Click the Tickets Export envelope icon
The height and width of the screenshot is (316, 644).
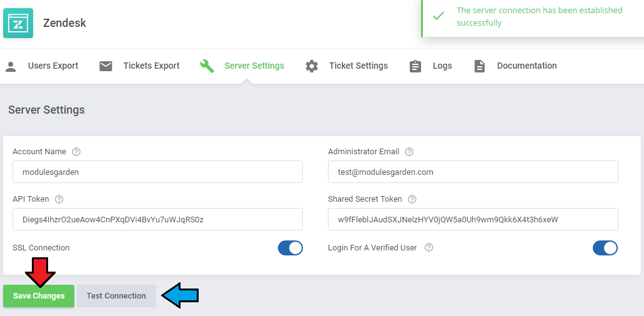click(x=106, y=66)
